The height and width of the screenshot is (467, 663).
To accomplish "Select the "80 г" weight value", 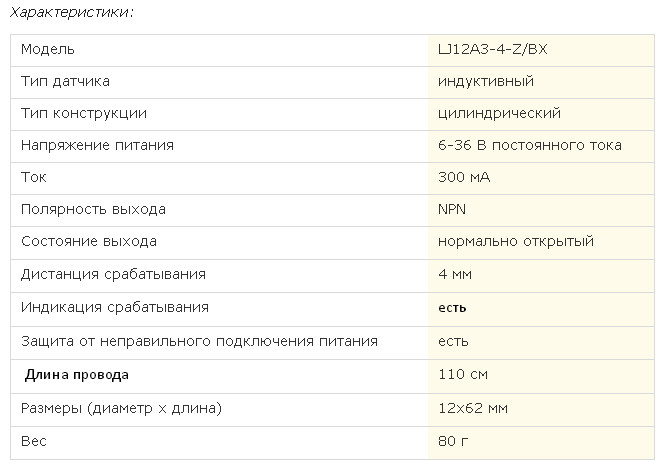I will click(453, 440).
